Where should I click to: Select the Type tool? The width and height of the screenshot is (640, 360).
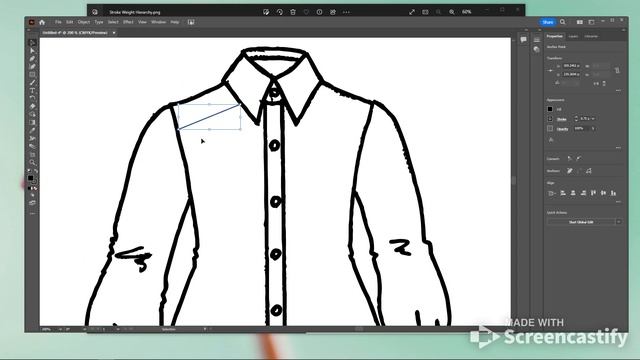(x=33, y=91)
